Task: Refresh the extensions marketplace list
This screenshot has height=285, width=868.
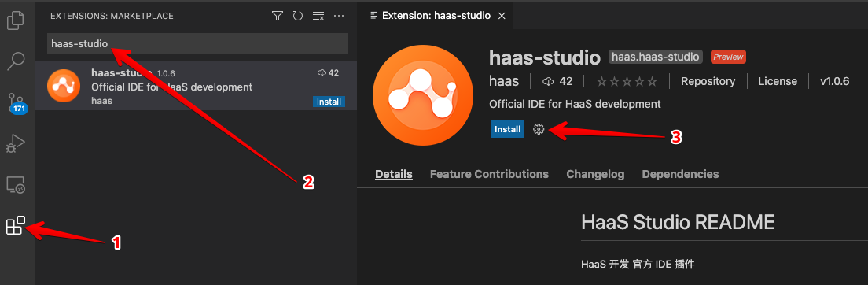Action: (x=298, y=16)
